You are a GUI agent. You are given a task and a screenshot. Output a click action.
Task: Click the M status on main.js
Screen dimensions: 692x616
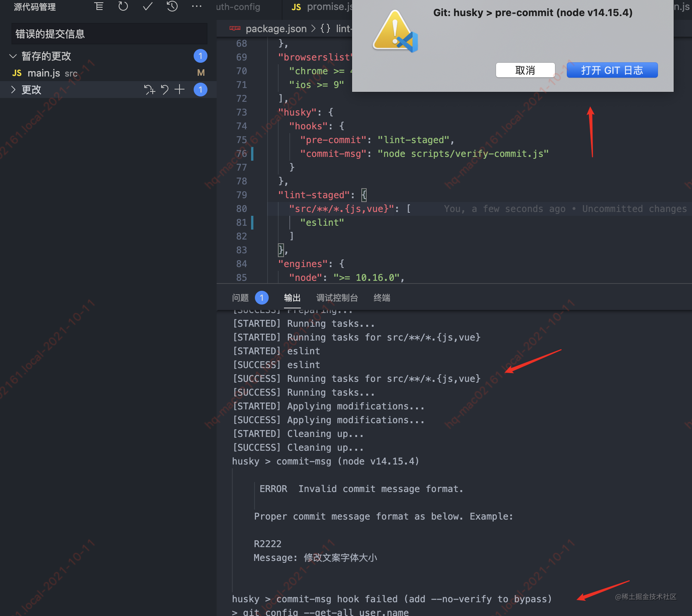click(x=201, y=73)
